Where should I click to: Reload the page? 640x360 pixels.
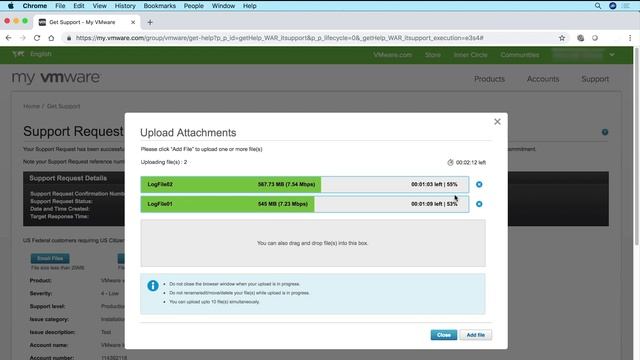click(x=37, y=38)
